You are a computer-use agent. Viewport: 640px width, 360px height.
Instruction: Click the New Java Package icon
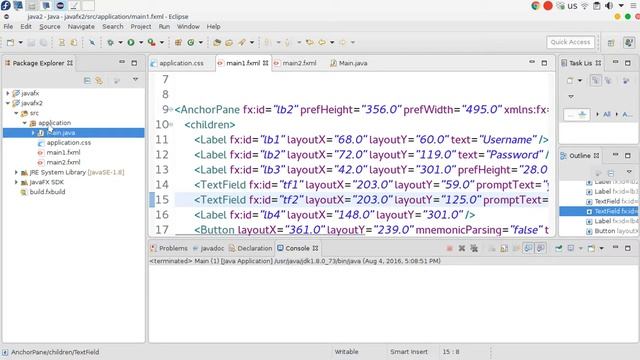pyautogui.click(x=178, y=42)
